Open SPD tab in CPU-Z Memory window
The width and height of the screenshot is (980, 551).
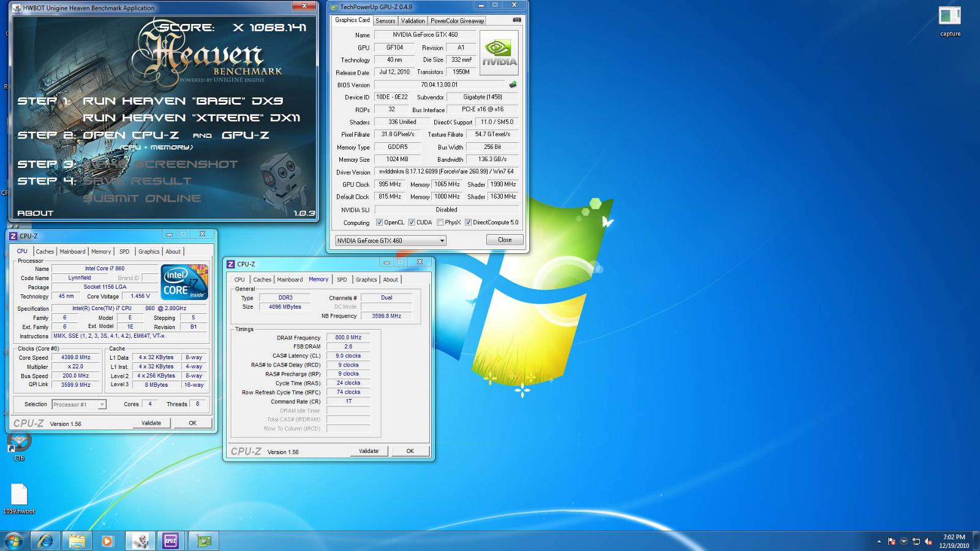342,279
